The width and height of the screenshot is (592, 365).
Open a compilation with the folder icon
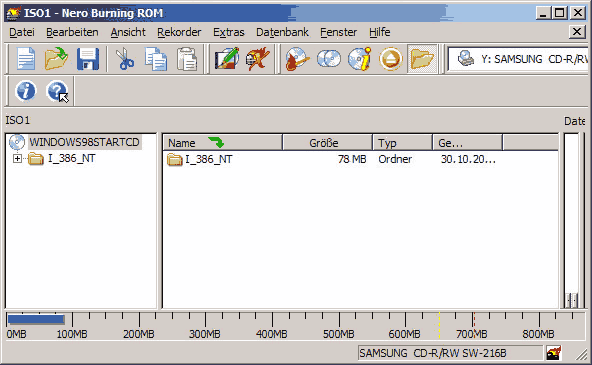tap(56, 59)
